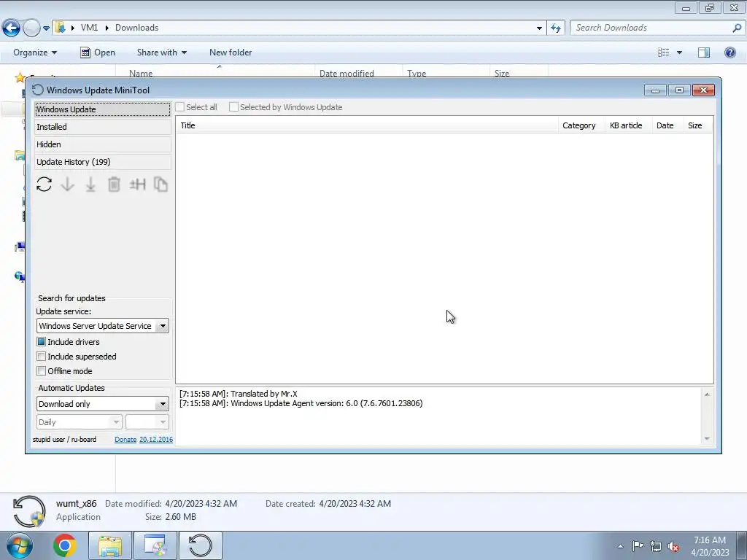Click VM1 in the Explorer address bar

point(89,28)
